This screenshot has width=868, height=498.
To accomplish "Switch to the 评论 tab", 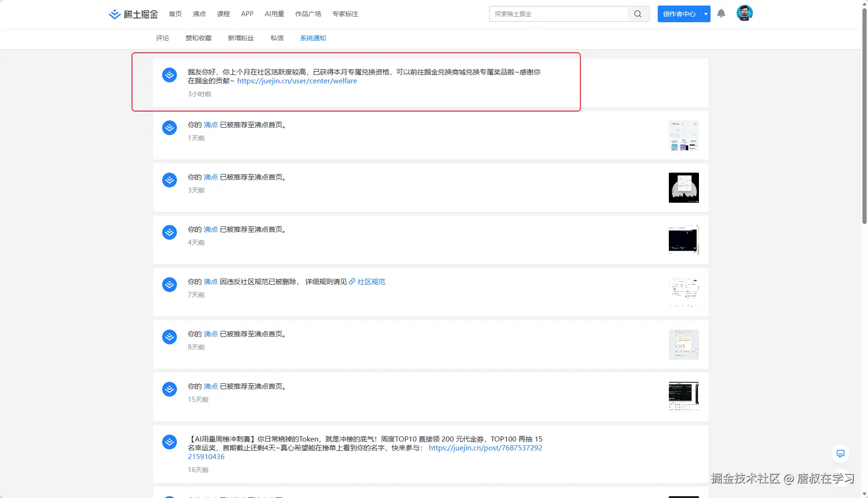I will (x=163, y=38).
